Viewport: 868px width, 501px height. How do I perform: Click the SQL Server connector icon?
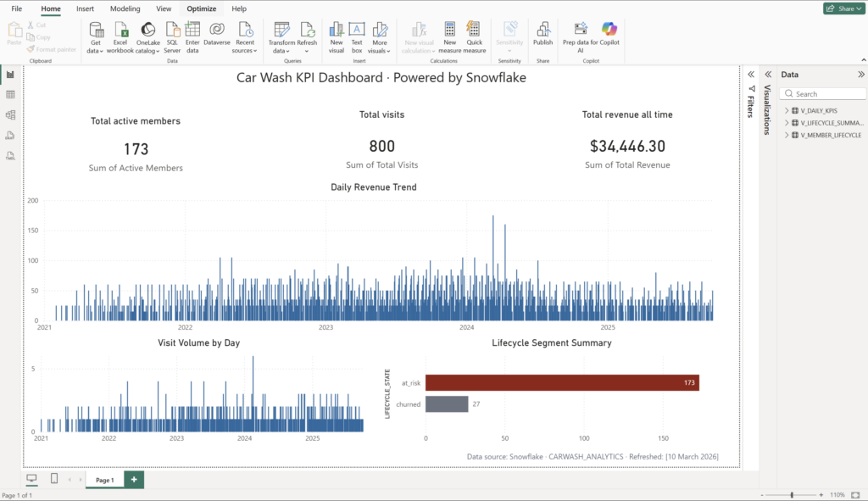click(172, 36)
